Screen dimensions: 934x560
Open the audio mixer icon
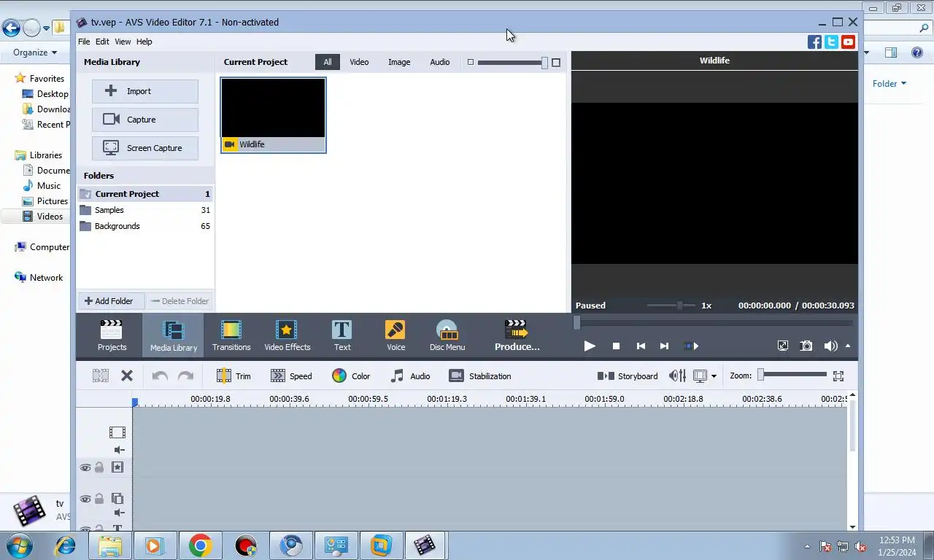pos(677,376)
